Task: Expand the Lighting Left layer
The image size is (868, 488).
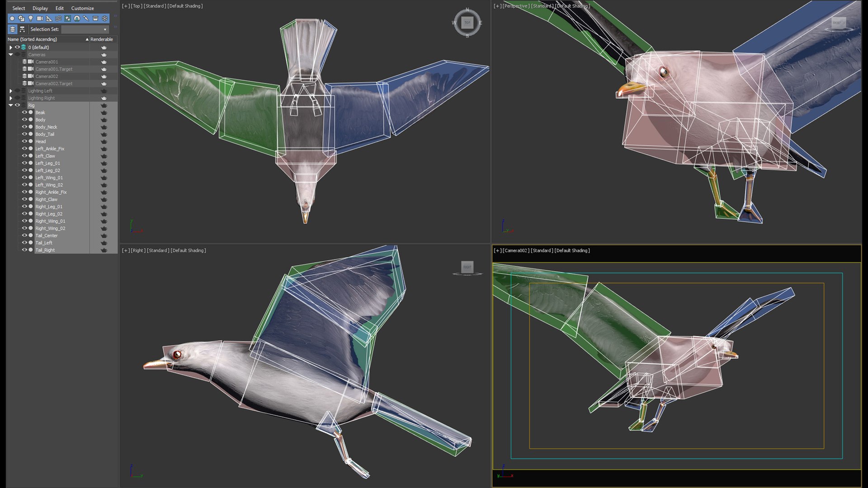Action: pos(10,91)
